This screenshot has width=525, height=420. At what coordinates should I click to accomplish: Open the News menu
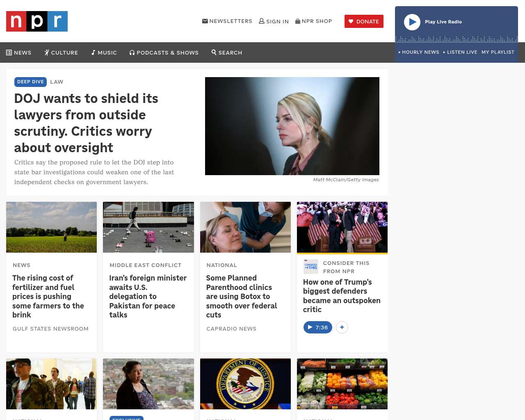(19, 52)
